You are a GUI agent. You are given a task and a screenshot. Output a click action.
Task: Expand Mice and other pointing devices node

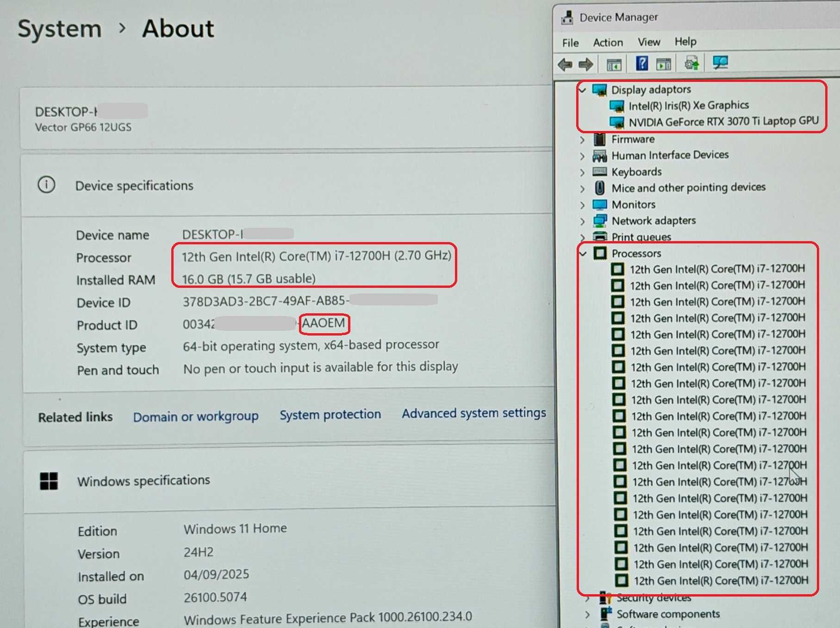[x=583, y=189]
